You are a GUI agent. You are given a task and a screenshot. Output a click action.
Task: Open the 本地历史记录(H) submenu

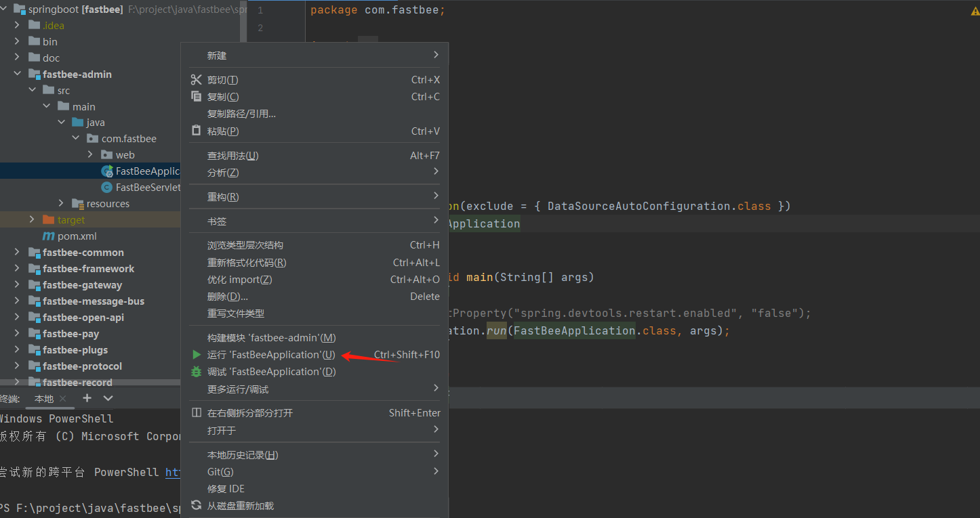click(314, 455)
